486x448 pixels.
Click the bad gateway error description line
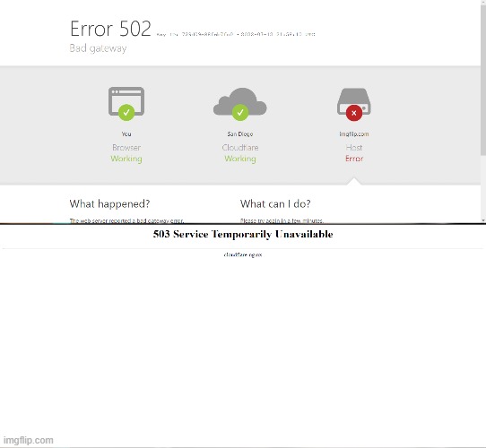(126, 220)
